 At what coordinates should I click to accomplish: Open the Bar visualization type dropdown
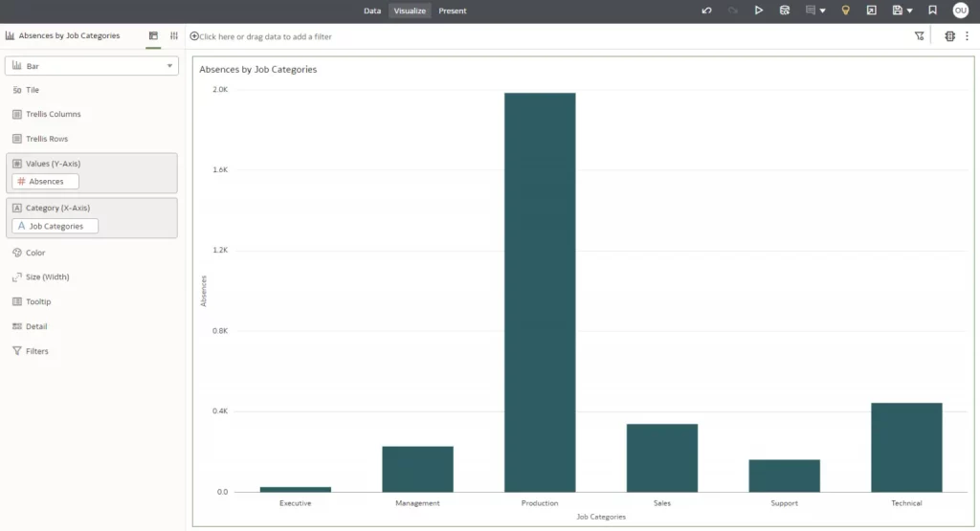pos(92,66)
